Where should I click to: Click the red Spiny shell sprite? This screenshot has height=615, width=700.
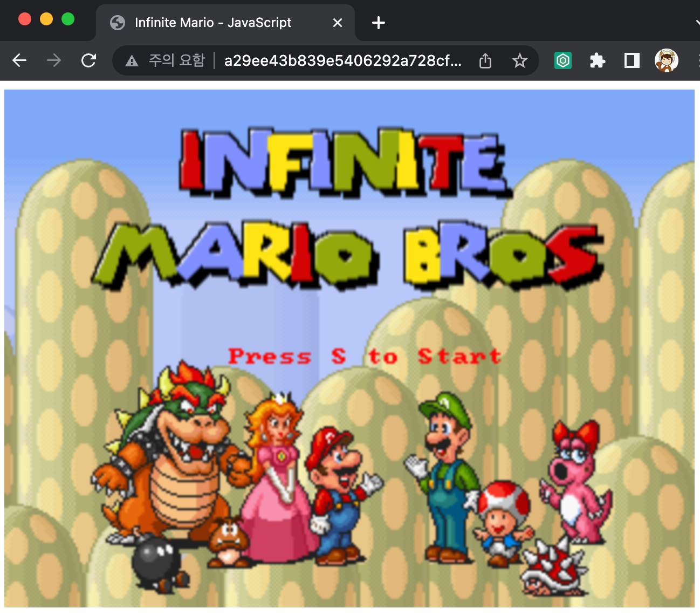(x=554, y=568)
